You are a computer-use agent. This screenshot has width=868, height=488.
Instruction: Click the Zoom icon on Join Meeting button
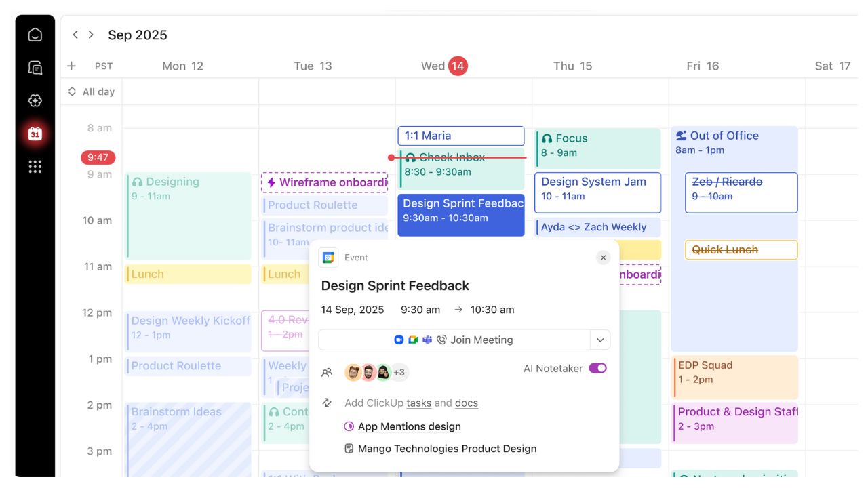tap(399, 340)
